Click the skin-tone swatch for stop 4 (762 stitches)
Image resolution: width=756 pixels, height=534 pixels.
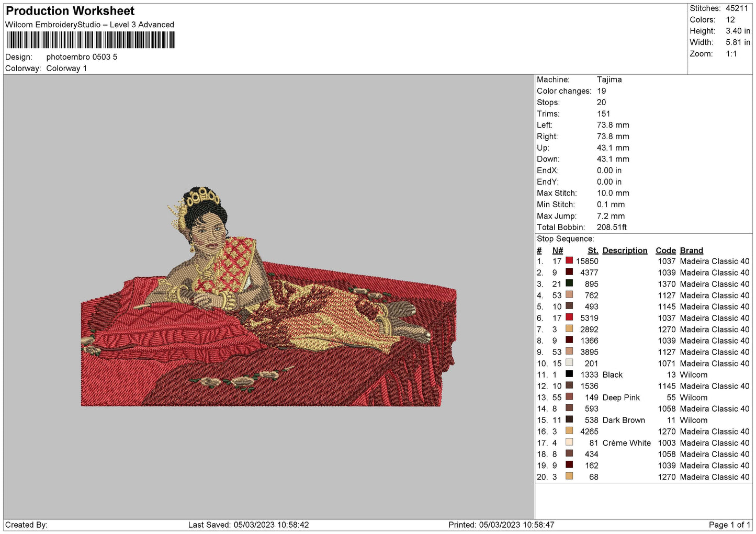coord(569,294)
